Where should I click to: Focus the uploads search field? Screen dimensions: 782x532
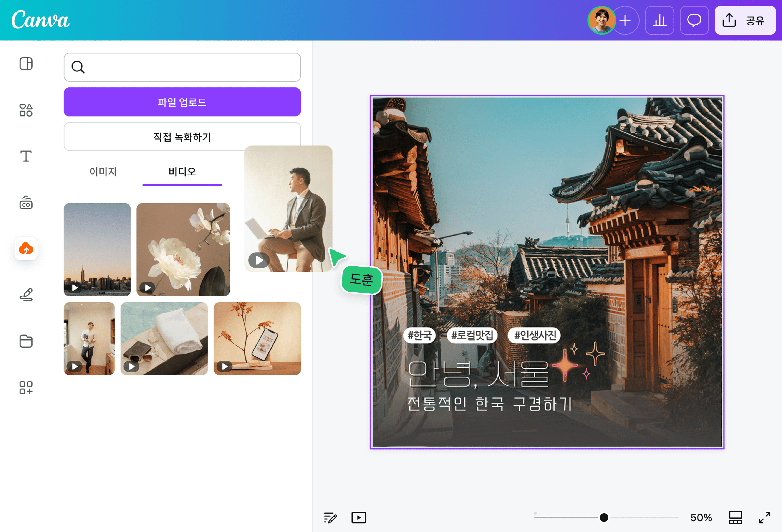(182, 67)
